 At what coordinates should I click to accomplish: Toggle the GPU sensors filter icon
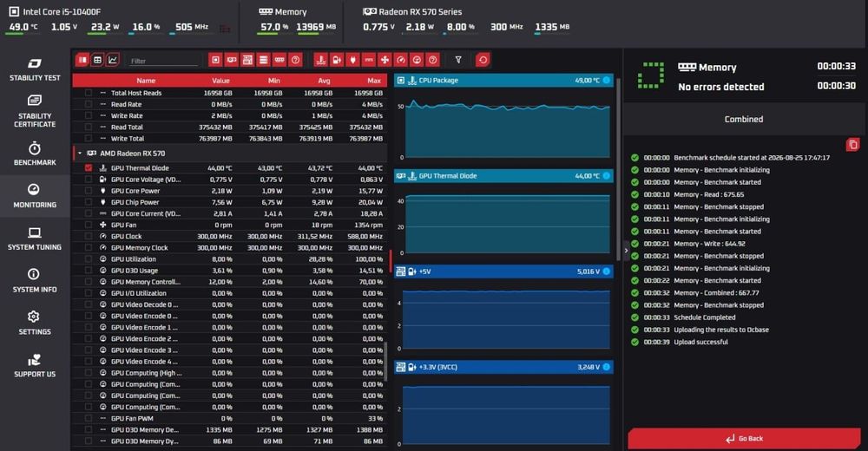232,60
